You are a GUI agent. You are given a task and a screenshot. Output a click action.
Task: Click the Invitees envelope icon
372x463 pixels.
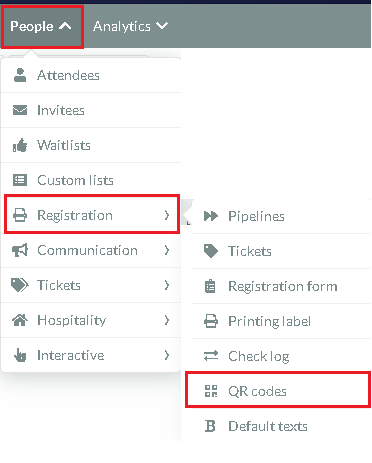click(20, 110)
